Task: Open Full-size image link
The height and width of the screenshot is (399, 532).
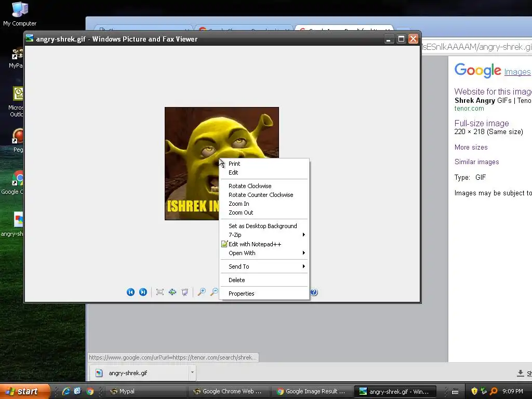Action: (x=482, y=123)
